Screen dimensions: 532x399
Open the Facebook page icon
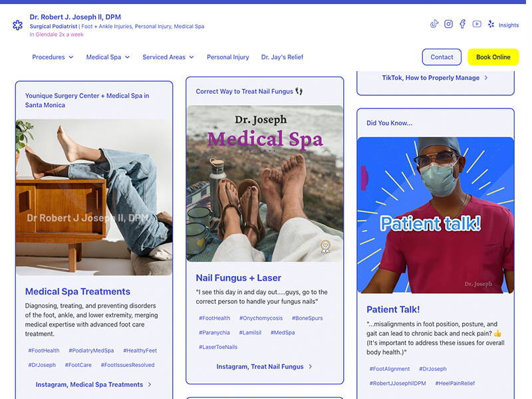462,24
